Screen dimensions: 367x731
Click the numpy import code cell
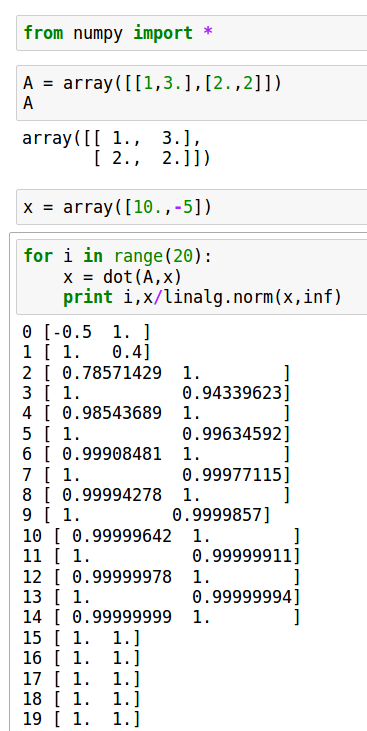(192, 33)
